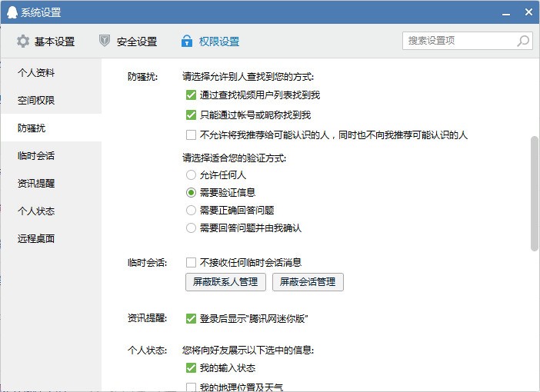Choose 需要回答问题并由我确认 radio option

point(191,228)
